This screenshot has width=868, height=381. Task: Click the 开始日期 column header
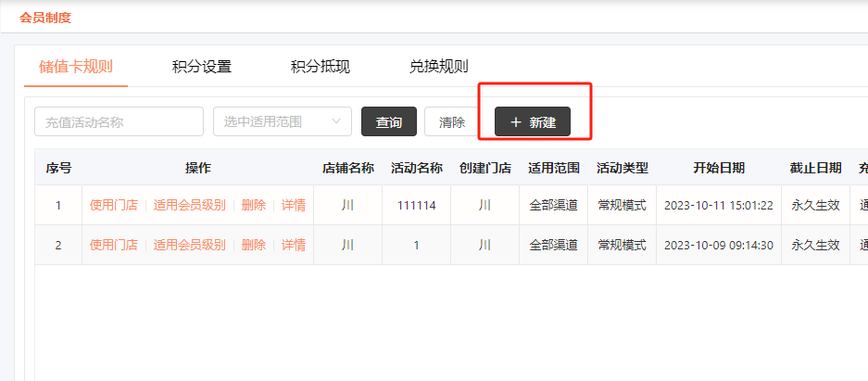(x=719, y=169)
